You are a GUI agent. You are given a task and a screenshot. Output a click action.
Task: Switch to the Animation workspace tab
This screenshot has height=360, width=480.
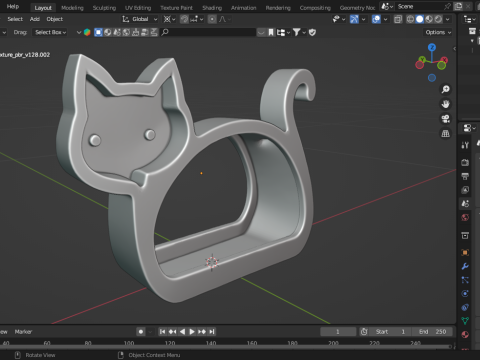244,8
